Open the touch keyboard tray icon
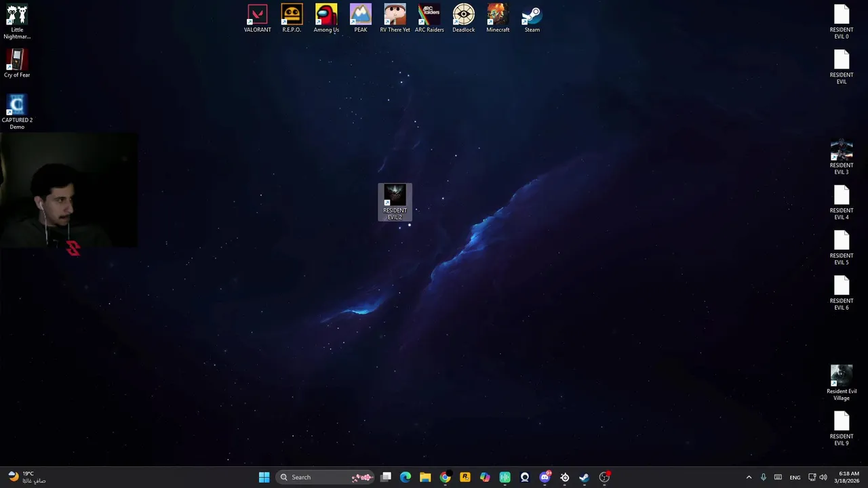This screenshot has width=868, height=488. 778,477
